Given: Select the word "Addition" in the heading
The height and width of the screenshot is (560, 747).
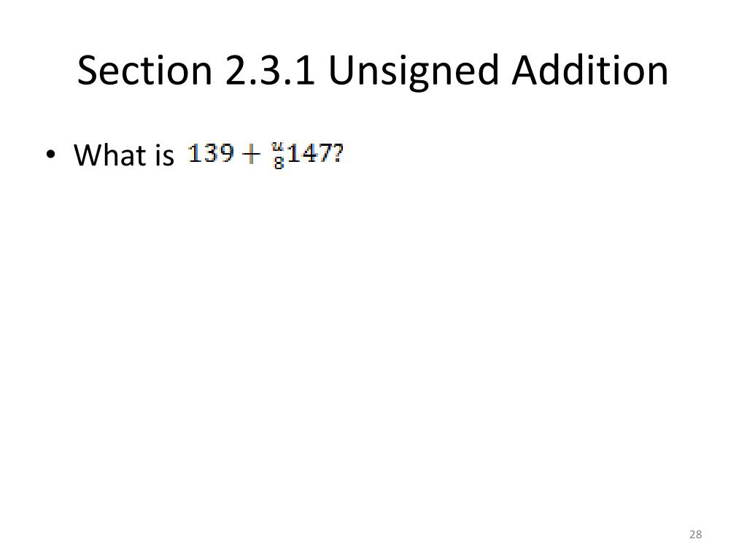Looking at the screenshot, I should 590,70.
